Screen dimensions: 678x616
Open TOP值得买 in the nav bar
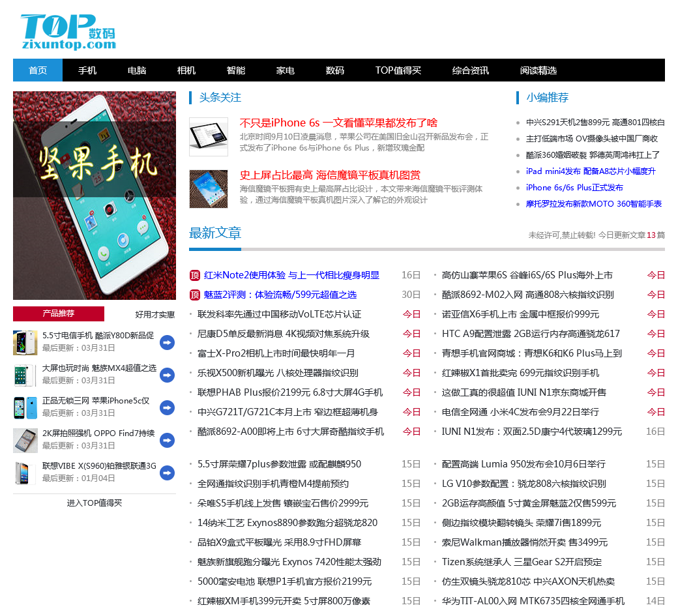398,70
